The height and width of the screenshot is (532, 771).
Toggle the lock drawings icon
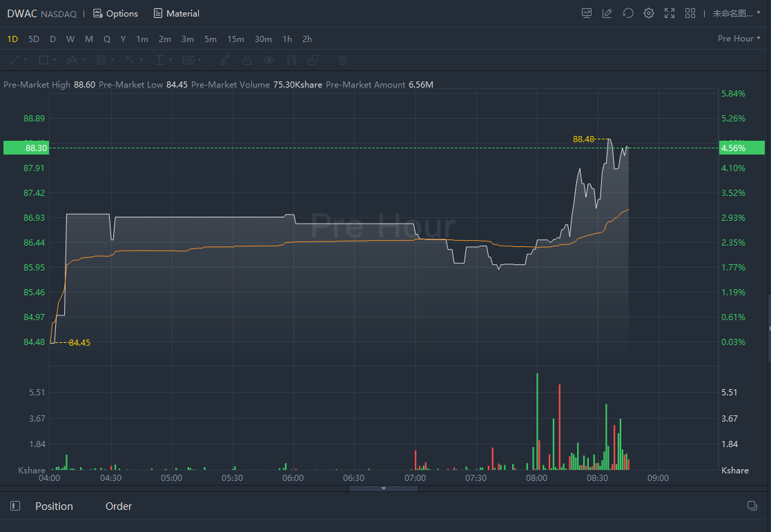pyautogui.click(x=247, y=60)
